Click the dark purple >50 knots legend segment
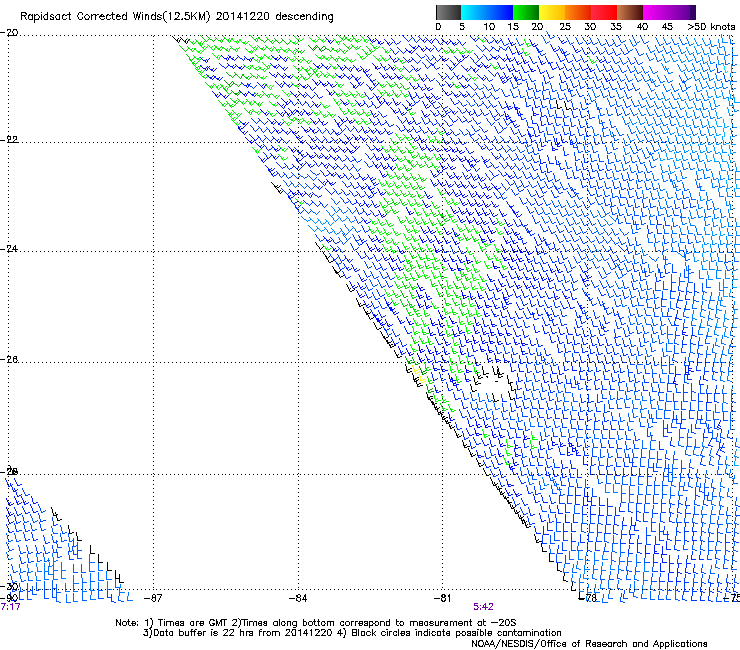Viewport: 740px width, 650px height. pos(692,12)
